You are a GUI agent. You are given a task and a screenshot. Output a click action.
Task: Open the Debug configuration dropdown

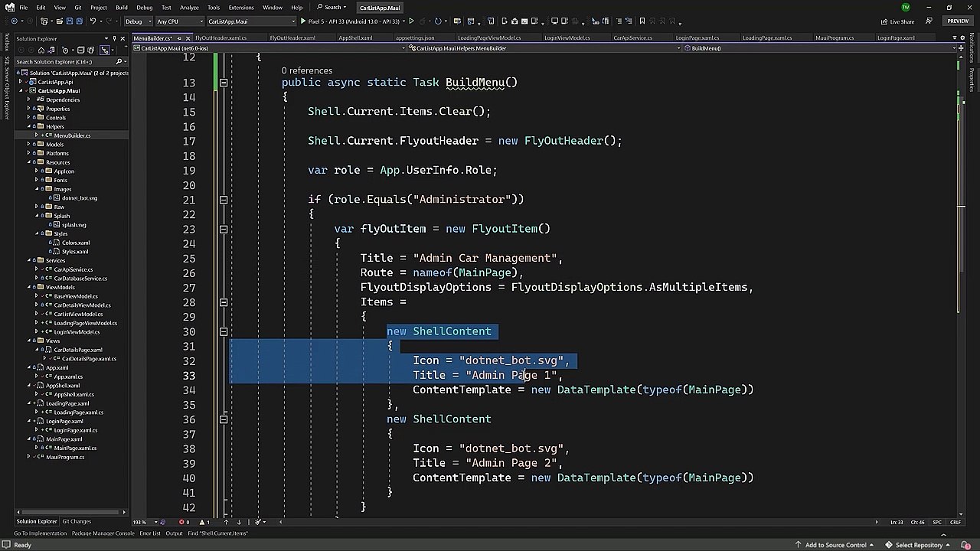coord(137,21)
